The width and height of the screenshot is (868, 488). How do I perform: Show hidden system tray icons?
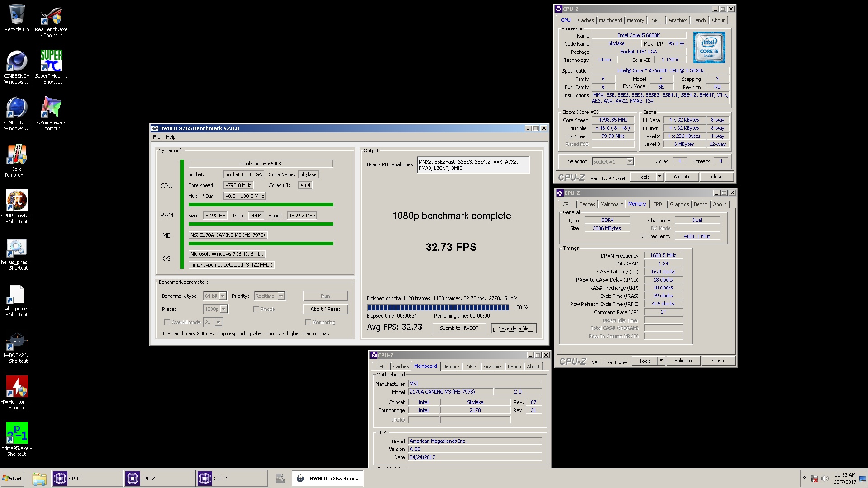804,478
